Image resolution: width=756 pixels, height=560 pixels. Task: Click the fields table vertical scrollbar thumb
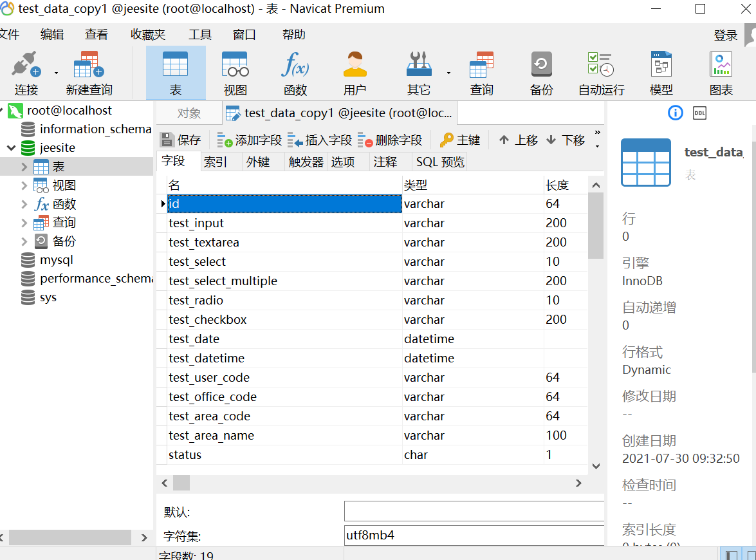point(596,226)
